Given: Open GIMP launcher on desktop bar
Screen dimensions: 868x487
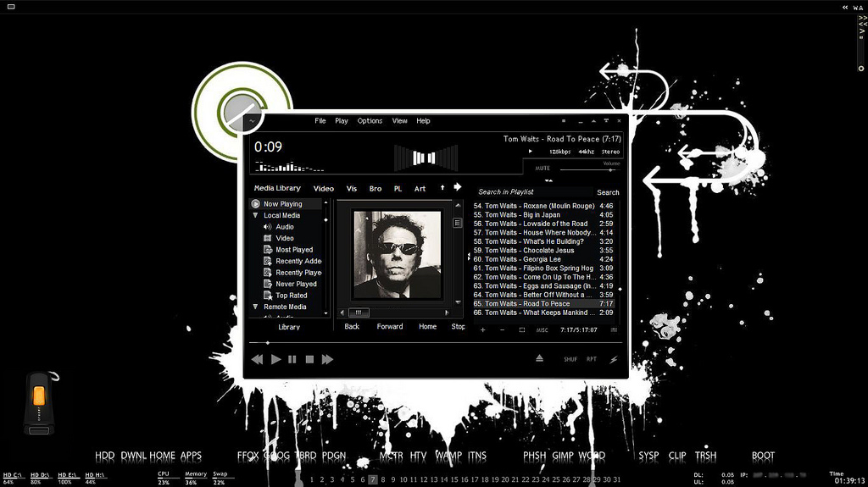Looking at the screenshot, I should coord(563,456).
